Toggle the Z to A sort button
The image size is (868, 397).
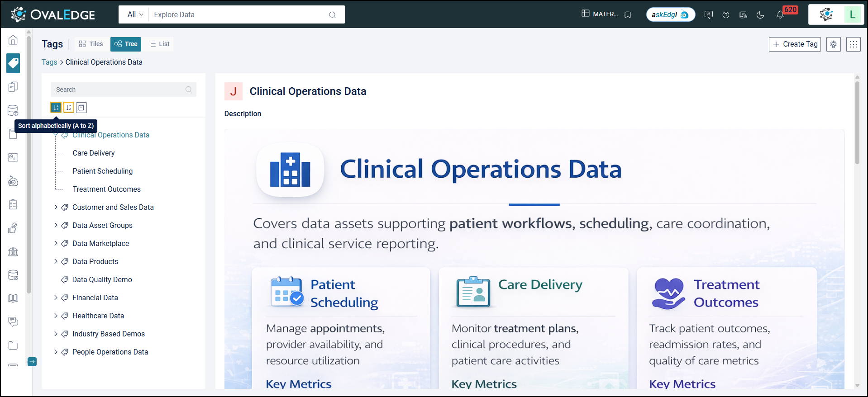(x=69, y=108)
